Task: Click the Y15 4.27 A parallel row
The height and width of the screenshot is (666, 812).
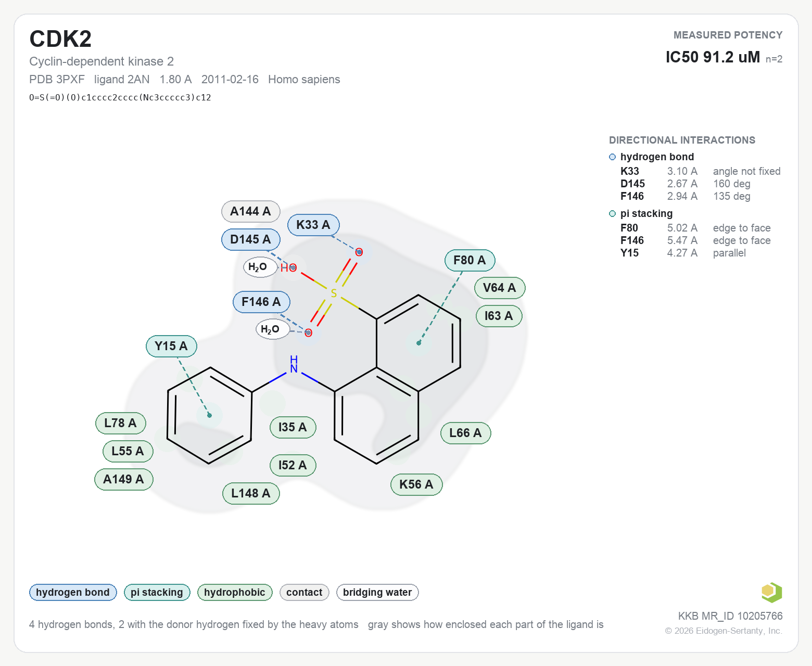Action: pyautogui.click(x=683, y=253)
